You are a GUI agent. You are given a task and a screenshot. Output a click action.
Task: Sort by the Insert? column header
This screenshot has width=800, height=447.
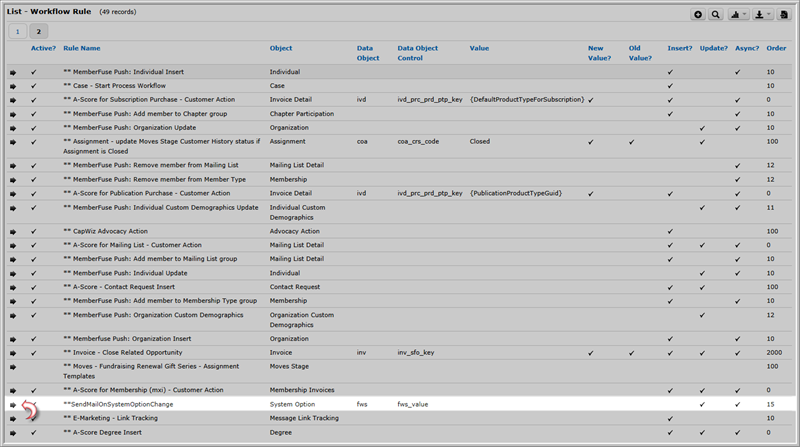tap(680, 48)
